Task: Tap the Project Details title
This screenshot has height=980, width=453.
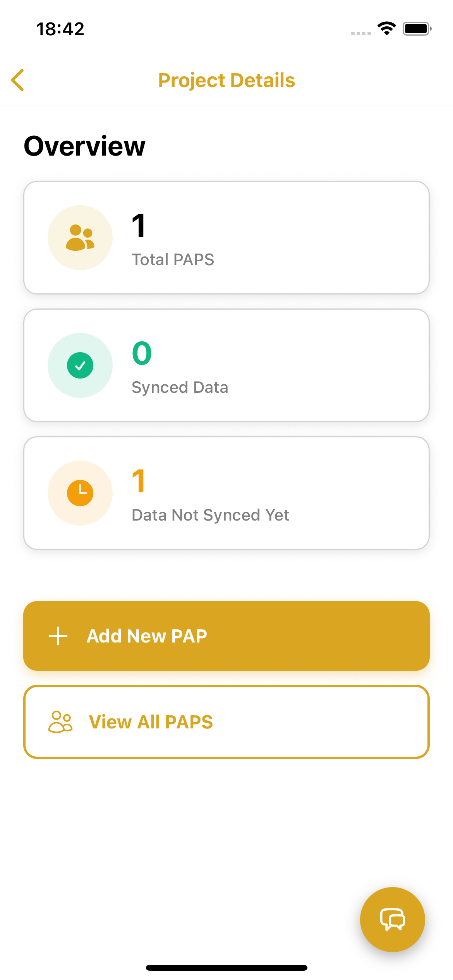Action: click(226, 81)
